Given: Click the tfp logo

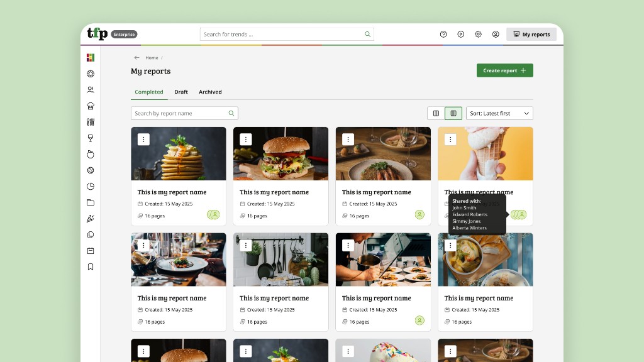Looking at the screenshot, I should point(97,34).
